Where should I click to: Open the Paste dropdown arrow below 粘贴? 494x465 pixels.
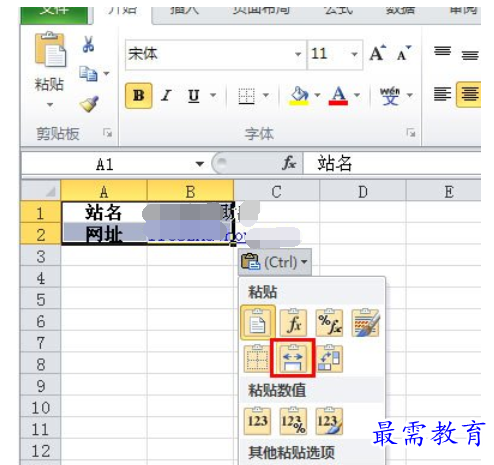pos(50,105)
